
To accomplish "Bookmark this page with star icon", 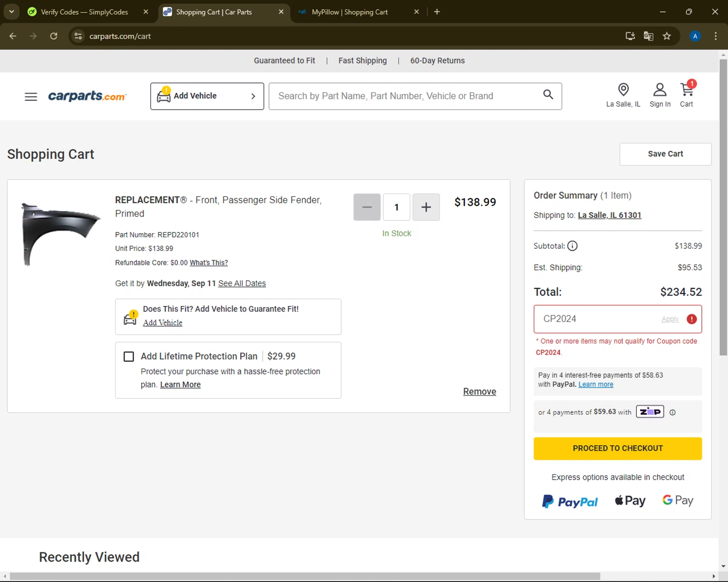I will click(667, 36).
